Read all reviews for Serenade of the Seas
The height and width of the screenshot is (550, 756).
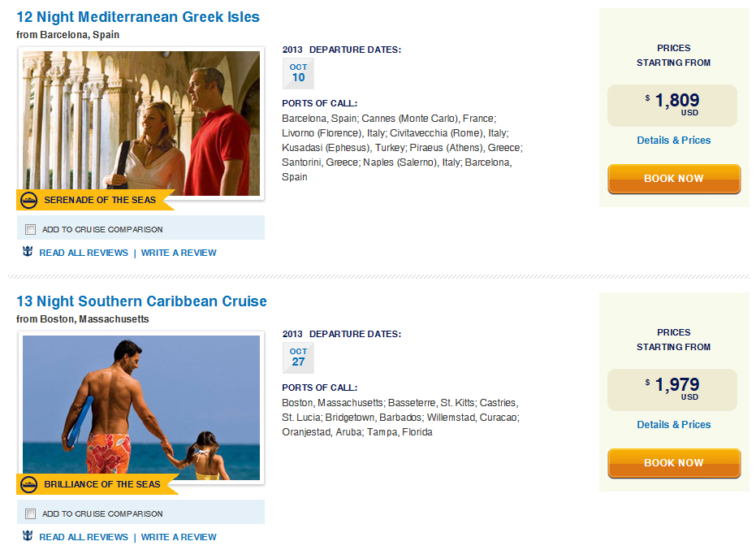(84, 253)
